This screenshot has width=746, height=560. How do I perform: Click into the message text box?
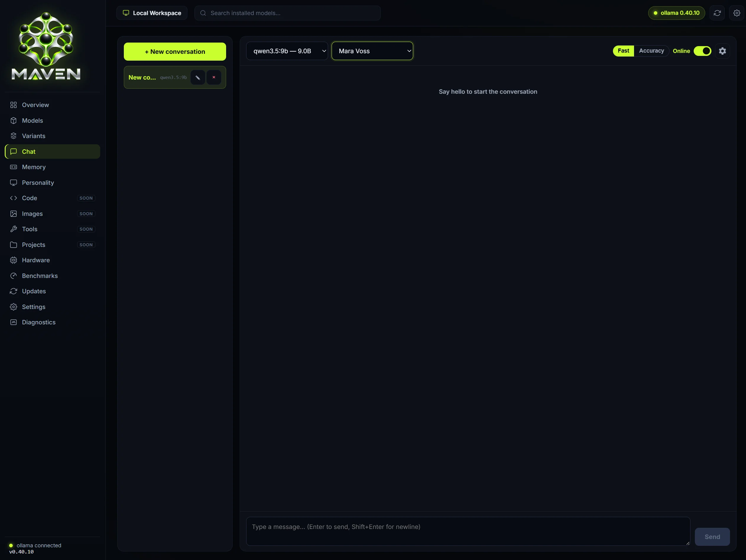pos(468,531)
